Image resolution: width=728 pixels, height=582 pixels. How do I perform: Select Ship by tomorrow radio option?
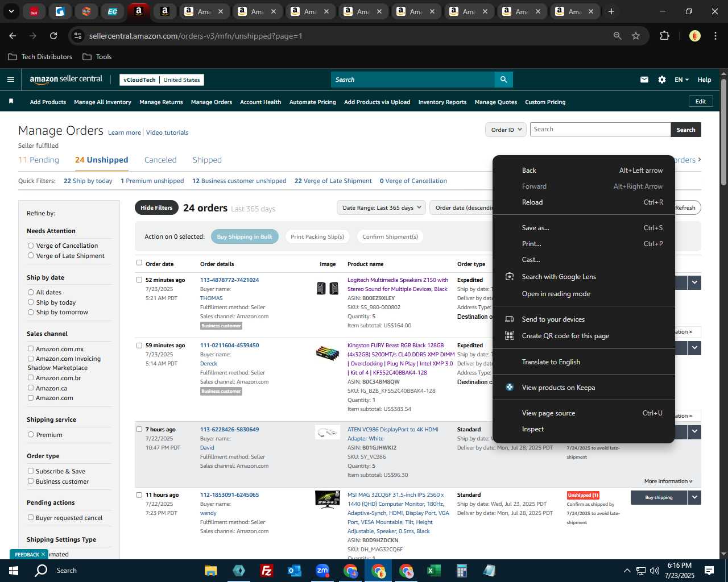tap(31, 312)
